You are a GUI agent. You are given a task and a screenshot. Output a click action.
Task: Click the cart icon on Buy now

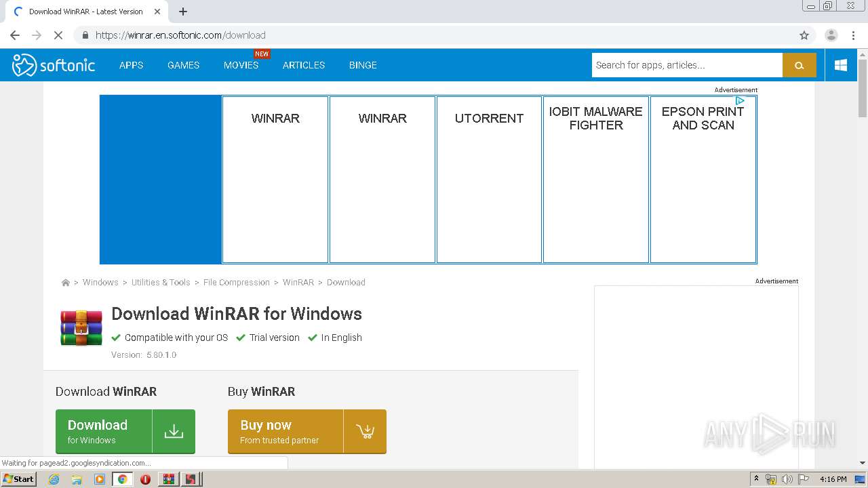(x=365, y=431)
